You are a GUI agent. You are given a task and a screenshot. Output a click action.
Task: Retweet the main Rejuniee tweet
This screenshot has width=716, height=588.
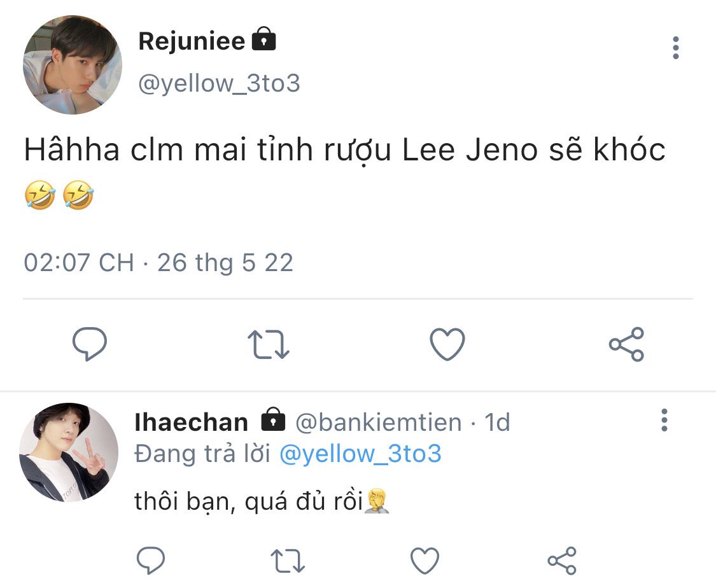(x=268, y=344)
